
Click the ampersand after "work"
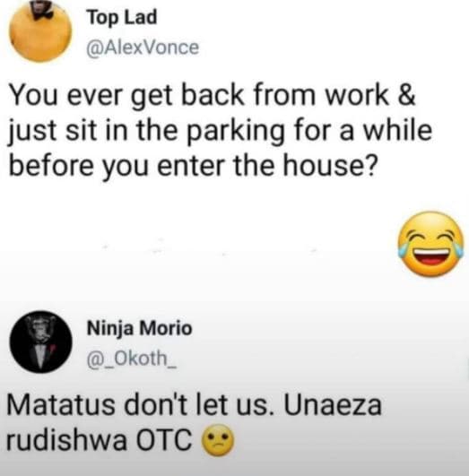[x=406, y=95]
